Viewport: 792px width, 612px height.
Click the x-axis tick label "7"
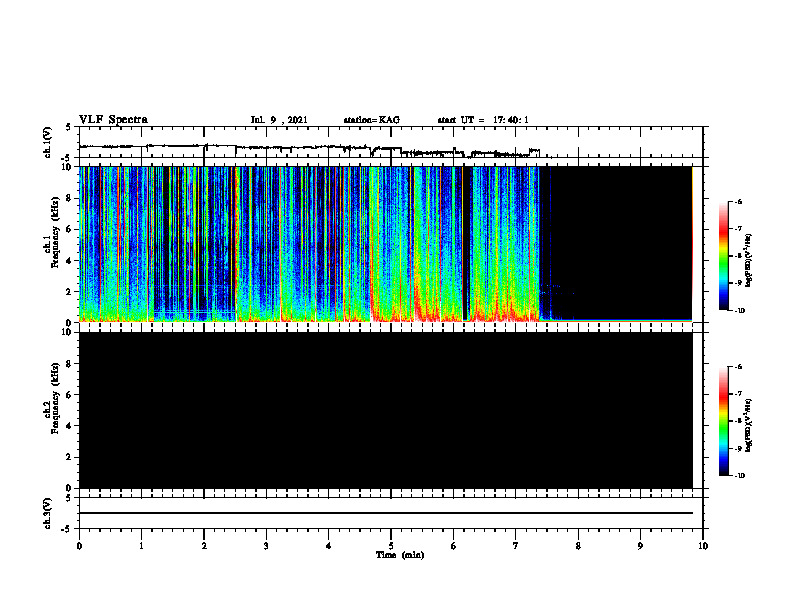point(516,546)
